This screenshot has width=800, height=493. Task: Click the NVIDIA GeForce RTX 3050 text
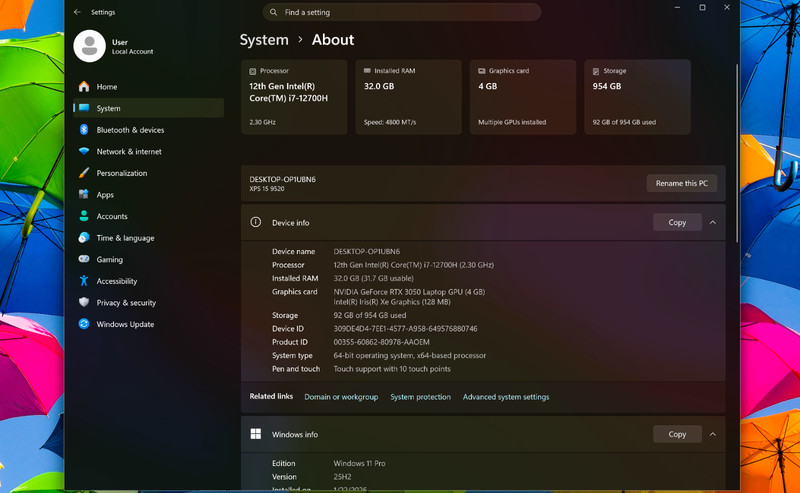tap(409, 292)
